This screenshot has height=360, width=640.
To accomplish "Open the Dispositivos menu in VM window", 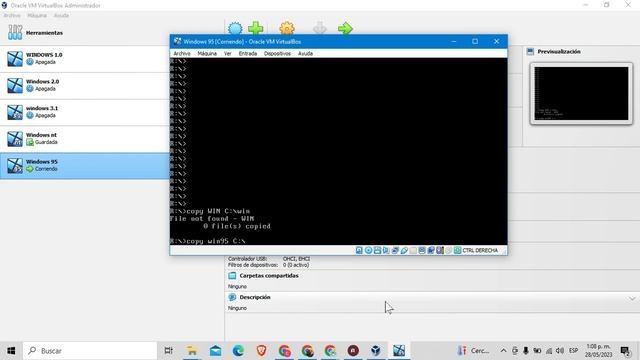I will point(277,53).
